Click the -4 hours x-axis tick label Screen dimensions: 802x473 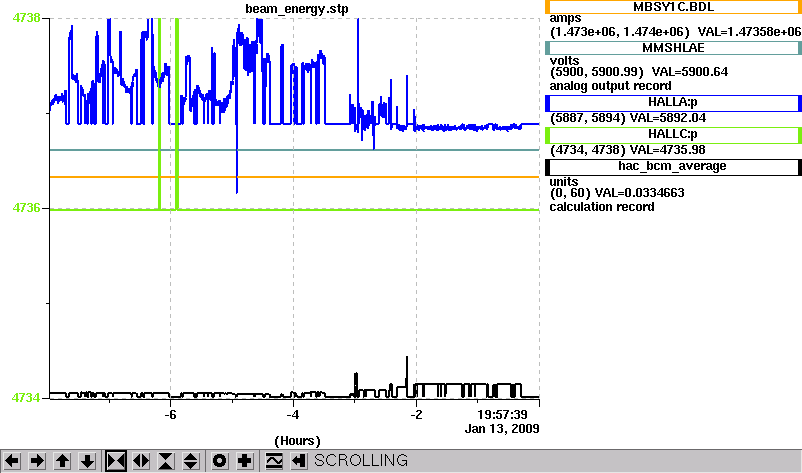point(293,414)
